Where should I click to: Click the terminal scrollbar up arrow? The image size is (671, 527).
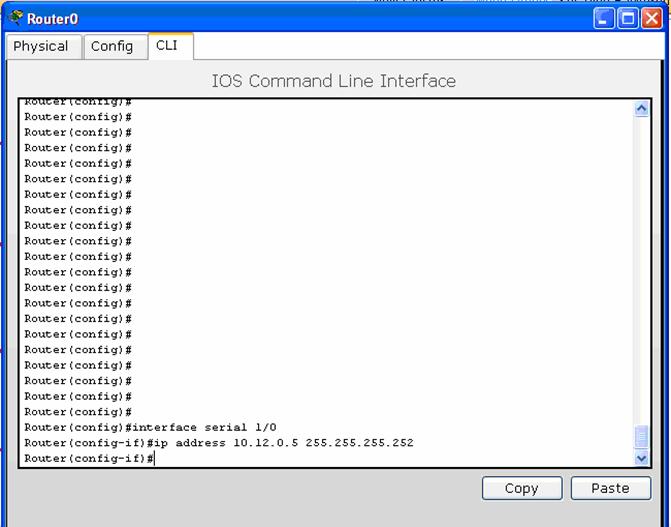[x=642, y=109]
